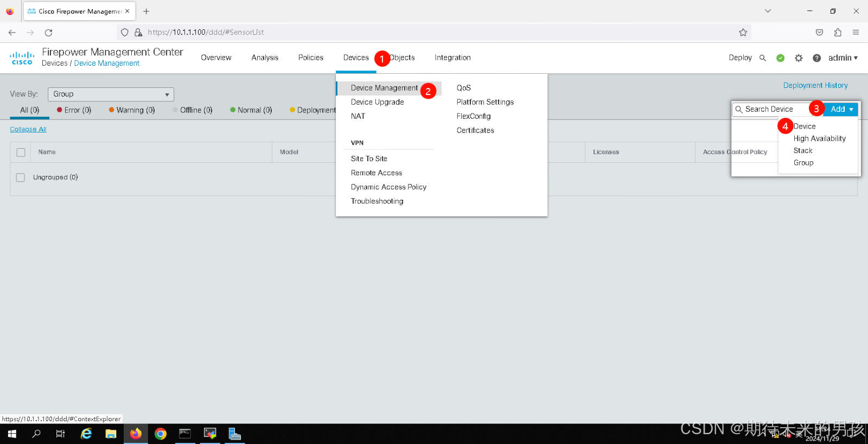Open Platform Settings menu entry
This screenshot has width=868, height=444.
click(485, 102)
